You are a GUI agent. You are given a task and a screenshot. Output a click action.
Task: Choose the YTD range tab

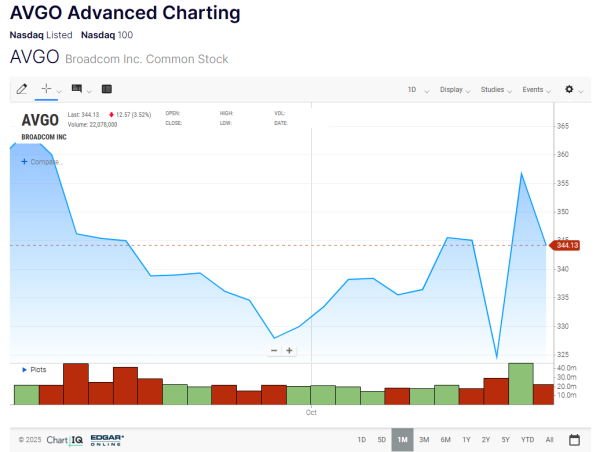click(527, 439)
